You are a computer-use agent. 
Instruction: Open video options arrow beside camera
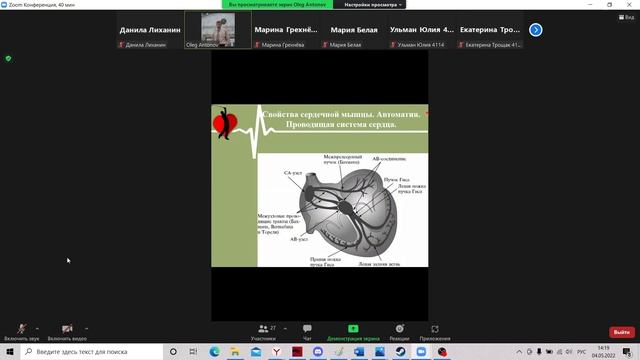pyautogui.click(x=86, y=329)
